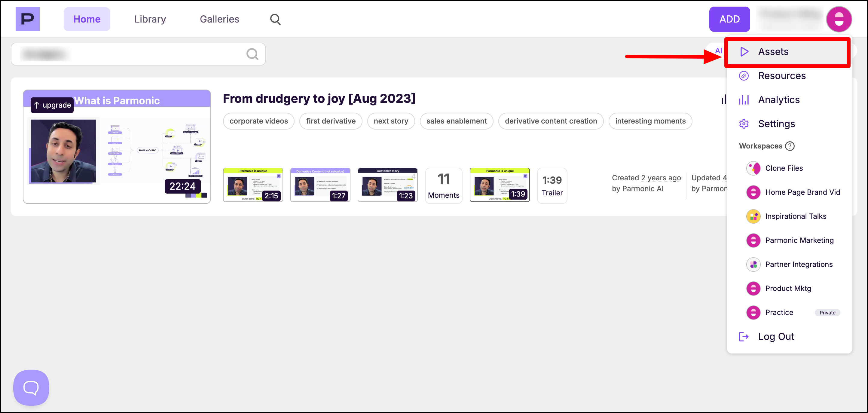Select Assets from the dropdown menu
Image resolution: width=868 pixels, height=413 pixels.
point(773,51)
